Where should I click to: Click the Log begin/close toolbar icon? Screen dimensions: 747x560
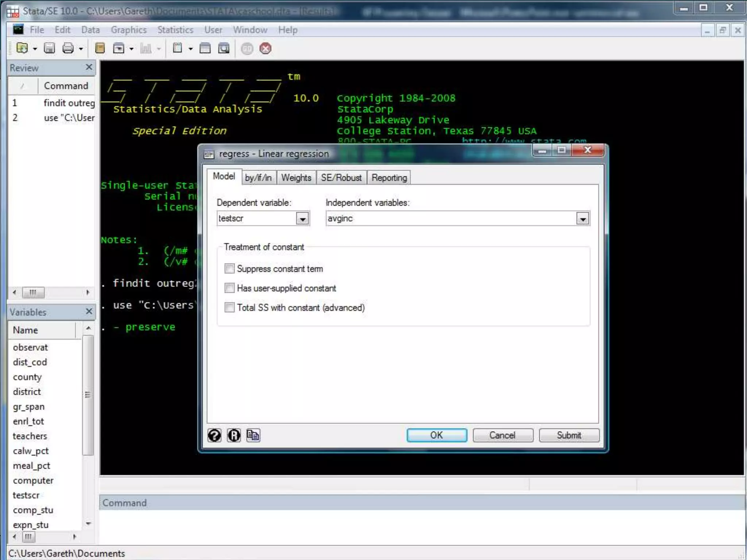[x=100, y=48]
